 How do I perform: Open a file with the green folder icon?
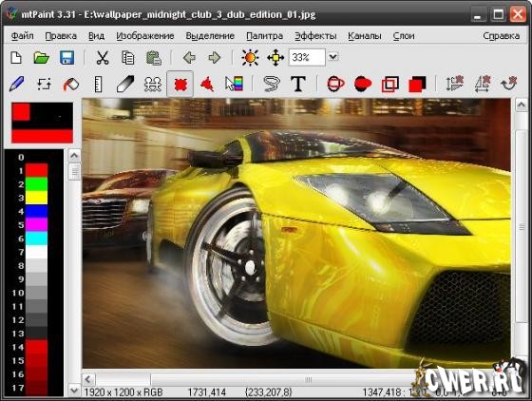click(42, 58)
